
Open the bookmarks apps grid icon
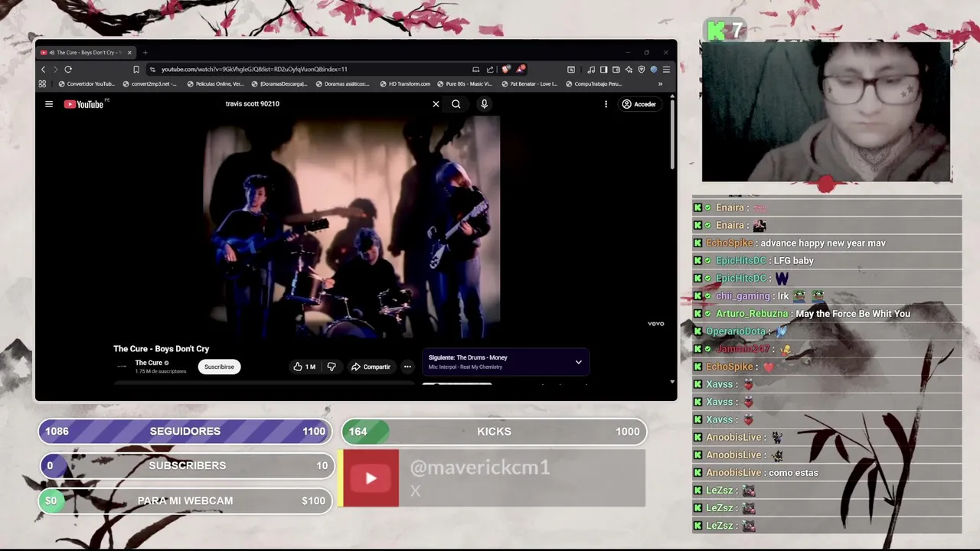point(42,84)
